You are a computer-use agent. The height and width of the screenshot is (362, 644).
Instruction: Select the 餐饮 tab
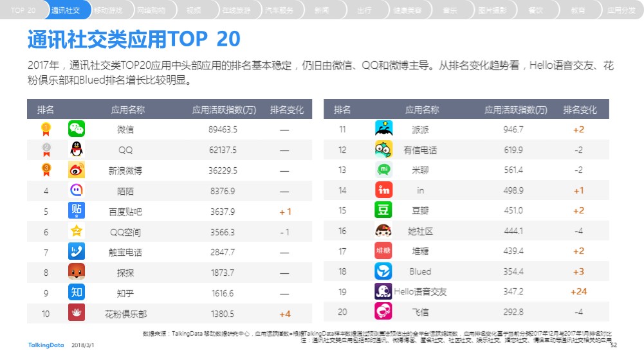coord(535,10)
